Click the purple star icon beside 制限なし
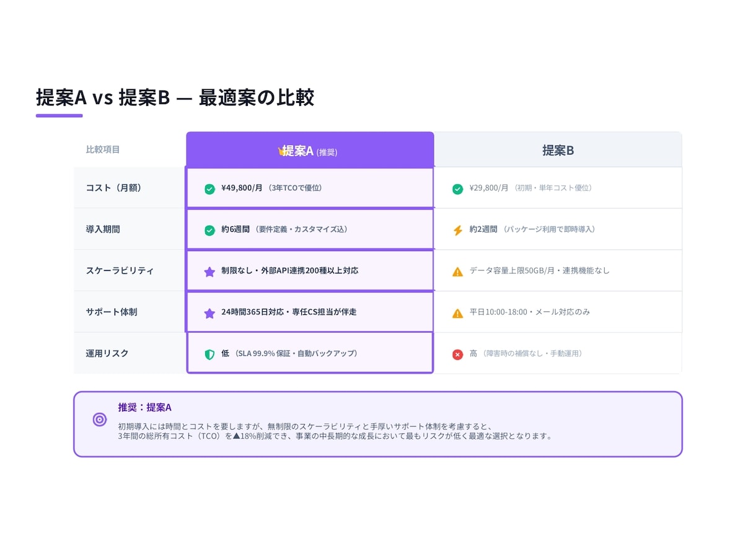This screenshot has height=535, width=756. [210, 272]
